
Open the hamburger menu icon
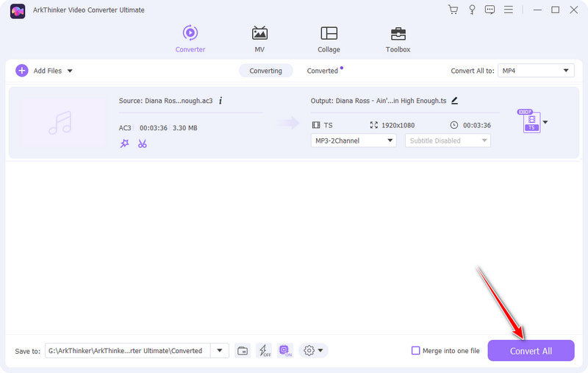[508, 10]
